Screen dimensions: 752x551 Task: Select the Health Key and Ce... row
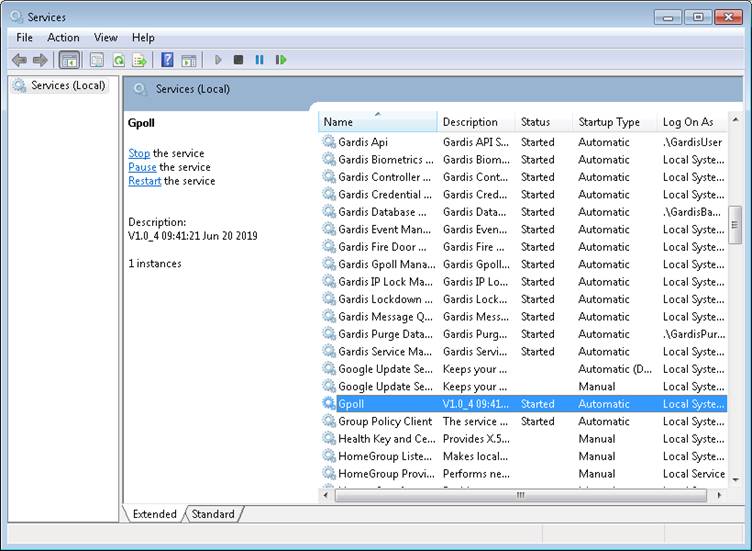tap(524, 439)
